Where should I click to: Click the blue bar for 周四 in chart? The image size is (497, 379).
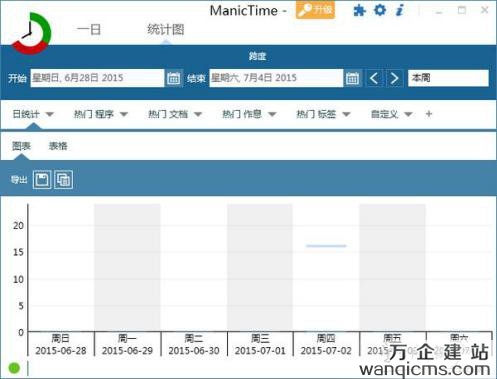[x=326, y=246]
